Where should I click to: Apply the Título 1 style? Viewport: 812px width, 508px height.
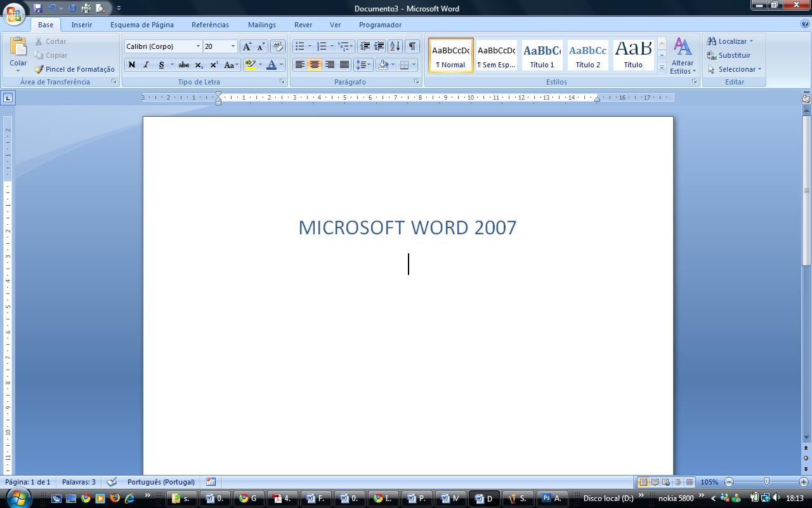point(542,55)
